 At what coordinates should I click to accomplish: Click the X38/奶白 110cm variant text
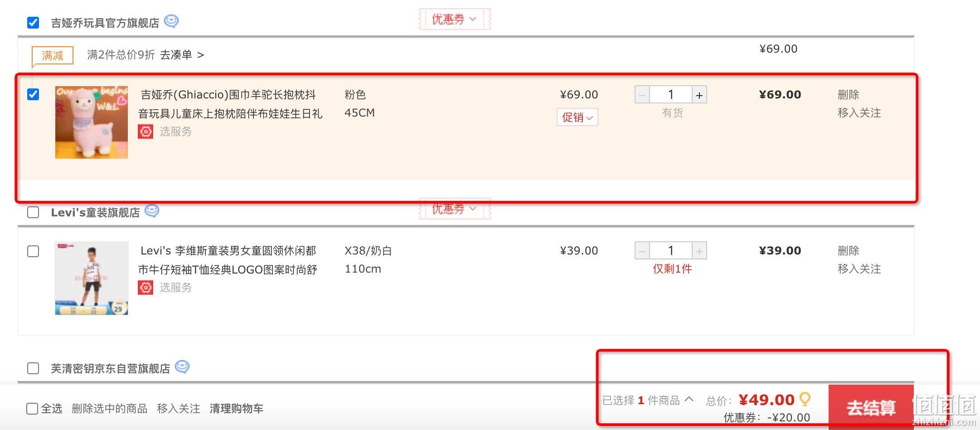tap(368, 260)
